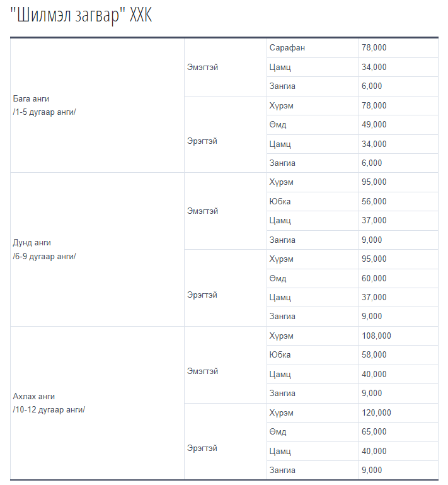The width and height of the screenshot is (448, 485).
Task: Click the Эрэгтэй cell in Бага анги section
Action: [x=226, y=134]
